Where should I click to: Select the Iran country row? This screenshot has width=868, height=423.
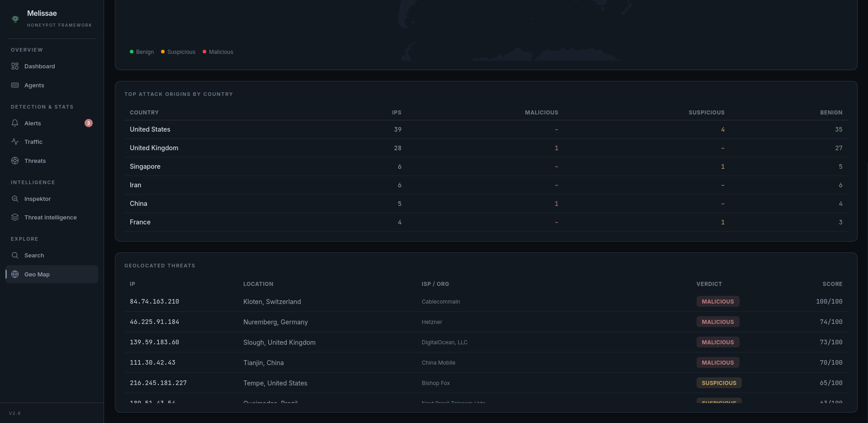486,185
